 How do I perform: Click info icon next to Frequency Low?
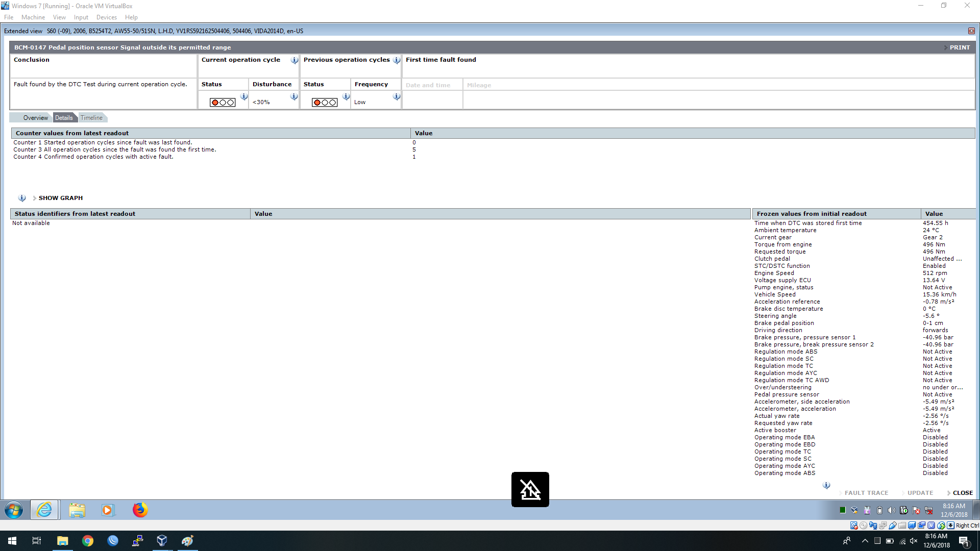(x=397, y=96)
